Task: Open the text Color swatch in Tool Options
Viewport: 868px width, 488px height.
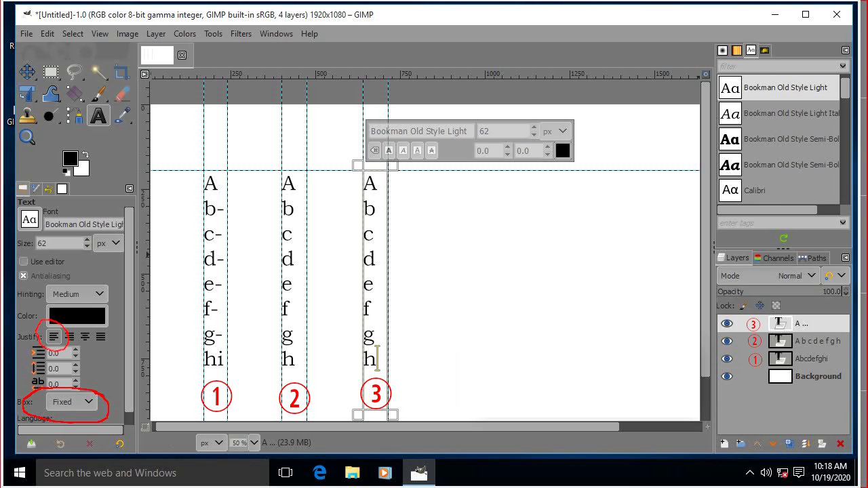Action: click(77, 316)
